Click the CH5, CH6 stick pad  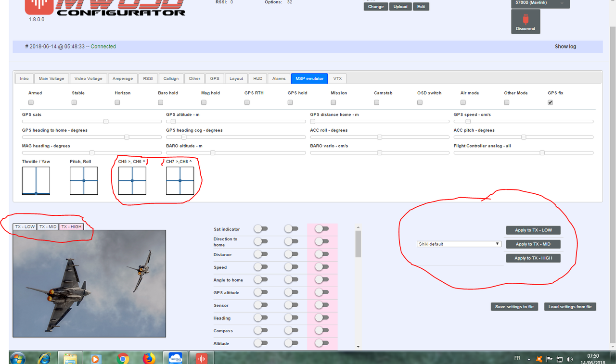132,181
